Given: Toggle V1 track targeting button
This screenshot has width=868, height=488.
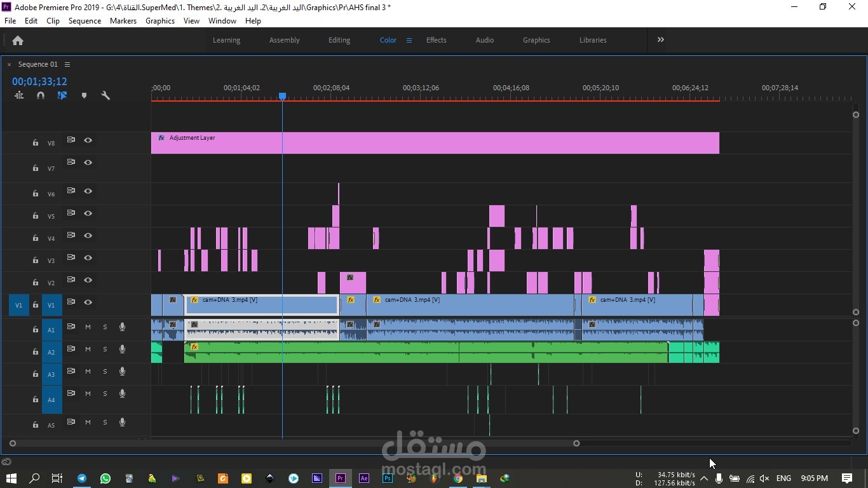Looking at the screenshot, I should coord(52,306).
